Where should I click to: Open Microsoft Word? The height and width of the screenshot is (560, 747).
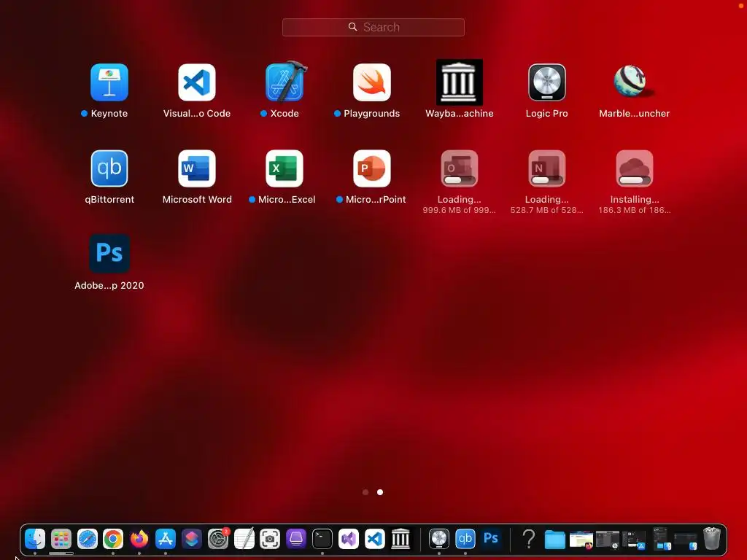[197, 168]
